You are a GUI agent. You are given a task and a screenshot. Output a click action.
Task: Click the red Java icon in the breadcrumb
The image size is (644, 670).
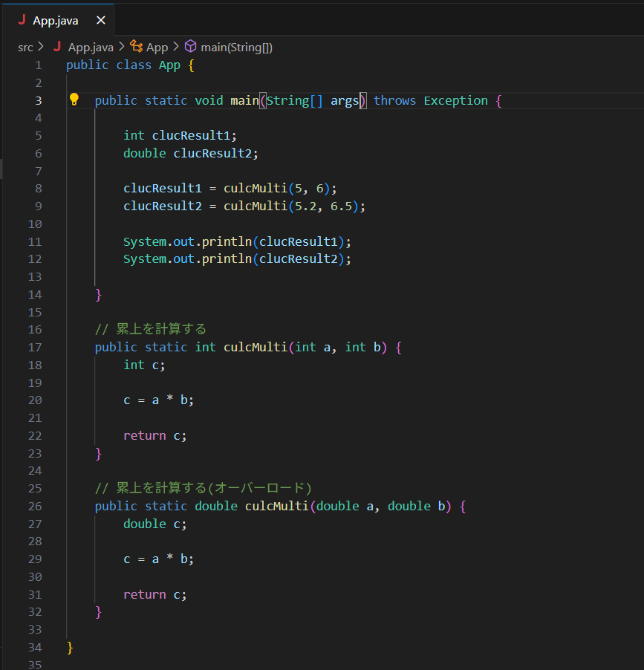57,47
